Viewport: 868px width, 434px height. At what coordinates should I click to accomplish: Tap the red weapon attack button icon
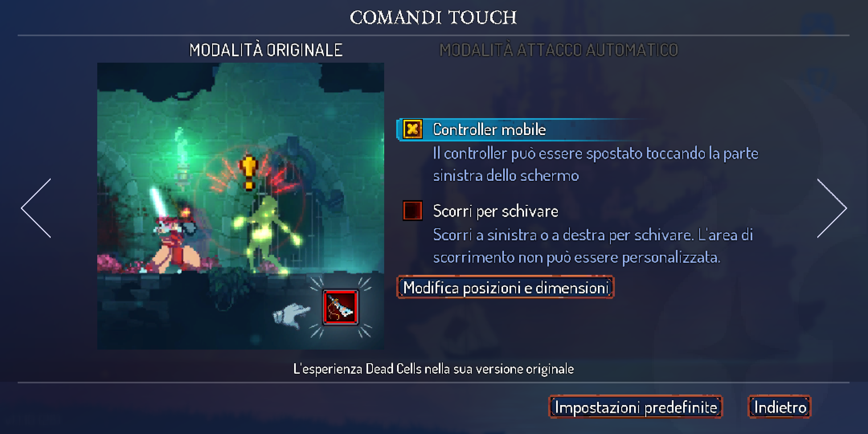340,307
